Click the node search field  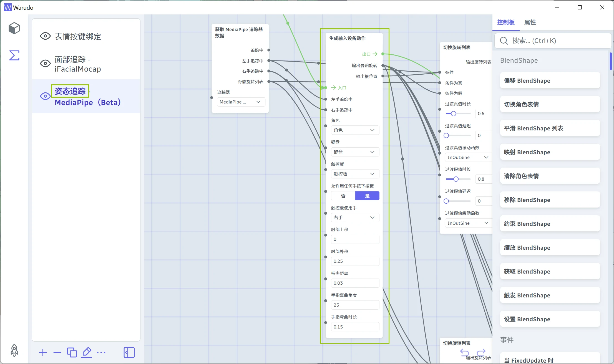553,41
